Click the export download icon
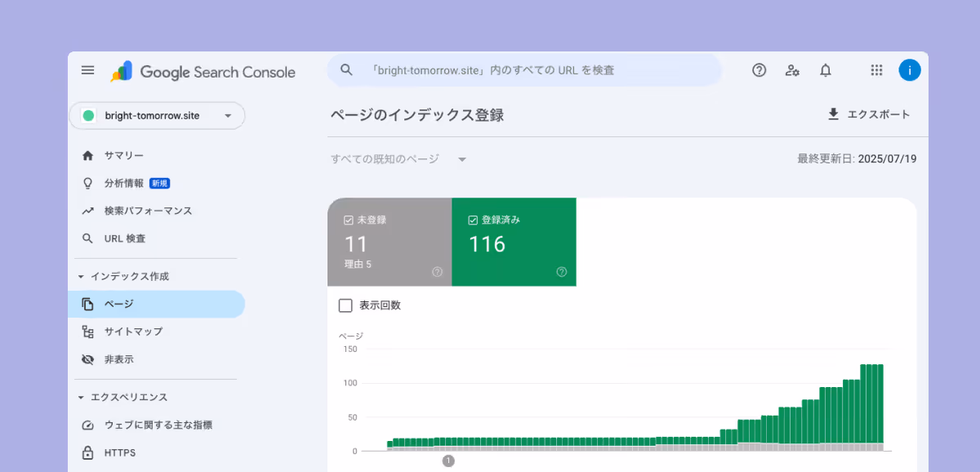 point(833,114)
